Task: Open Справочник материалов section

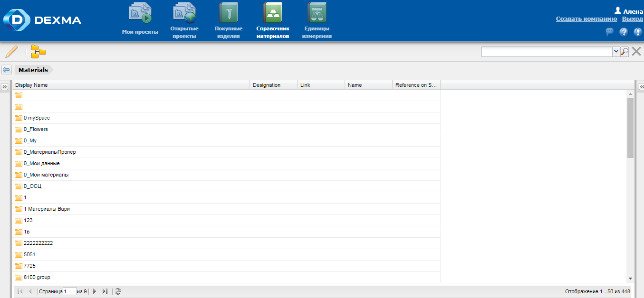Action: pos(273,20)
